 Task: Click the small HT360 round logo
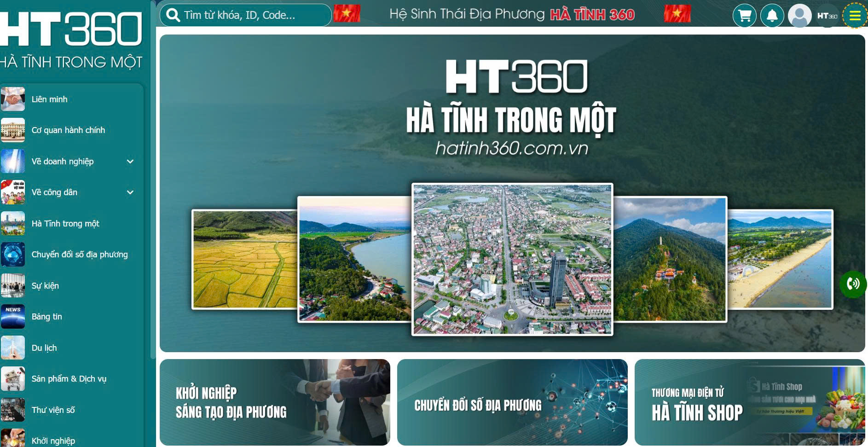[x=827, y=16]
